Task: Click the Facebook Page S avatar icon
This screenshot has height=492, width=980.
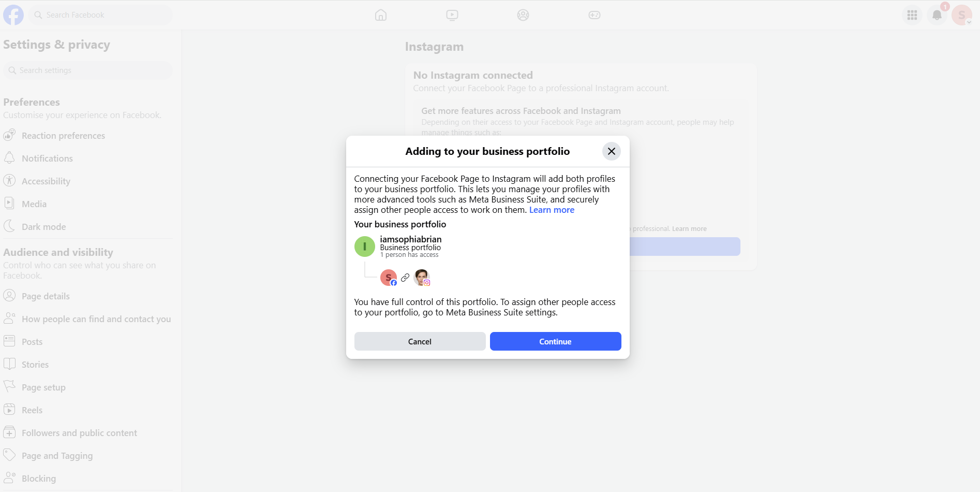Action: click(x=389, y=278)
